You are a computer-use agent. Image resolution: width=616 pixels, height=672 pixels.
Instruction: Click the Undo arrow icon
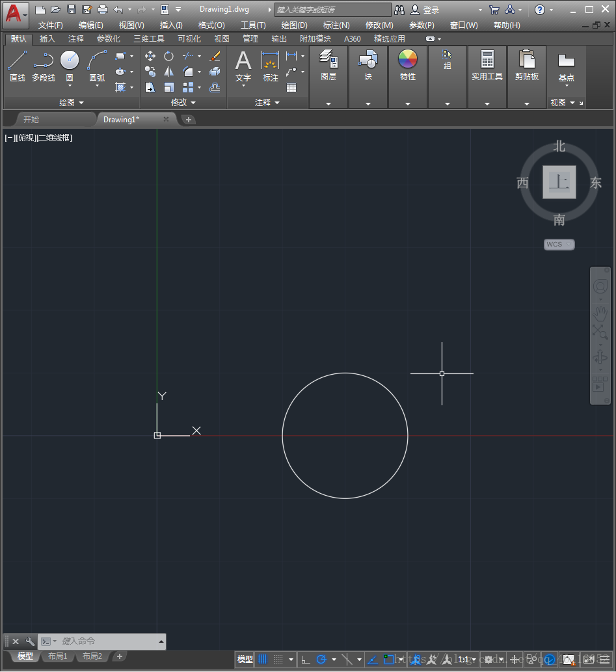click(x=118, y=9)
